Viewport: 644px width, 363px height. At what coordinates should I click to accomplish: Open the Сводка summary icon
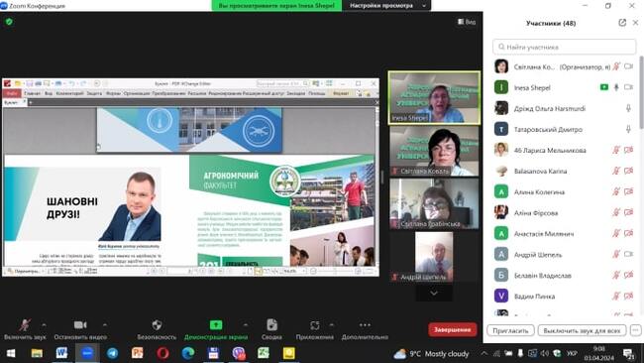(271, 324)
